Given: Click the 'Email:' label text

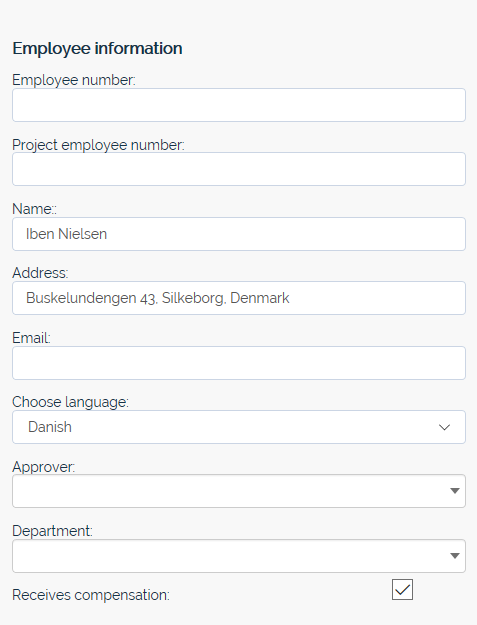Looking at the screenshot, I should (31, 338).
